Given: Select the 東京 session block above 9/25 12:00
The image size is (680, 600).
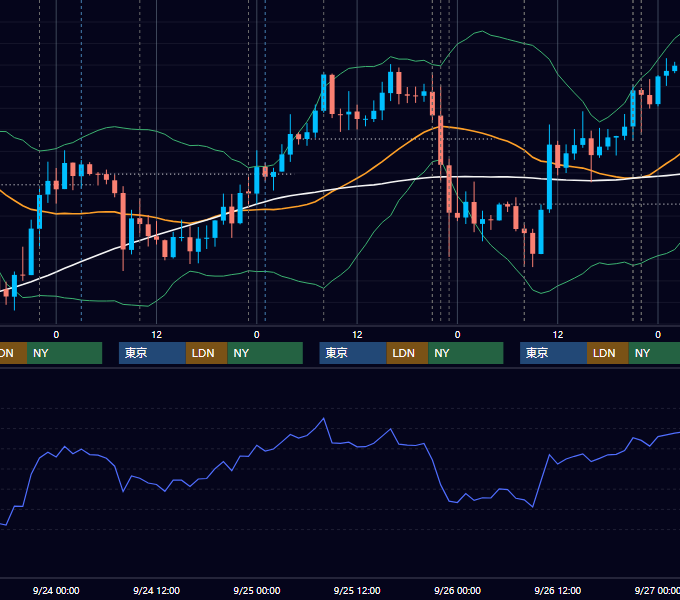Looking at the screenshot, I should 353,353.
